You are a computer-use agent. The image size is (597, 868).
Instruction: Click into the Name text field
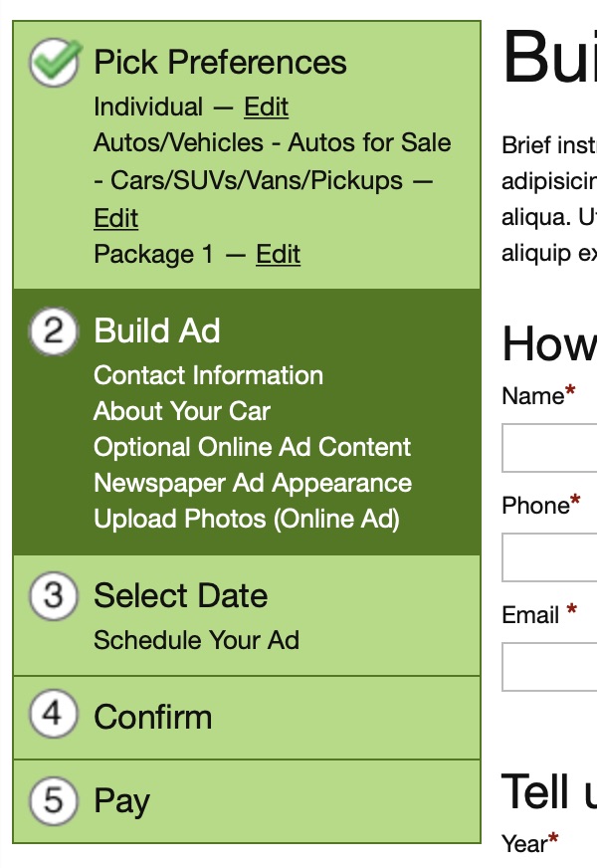[550, 448]
